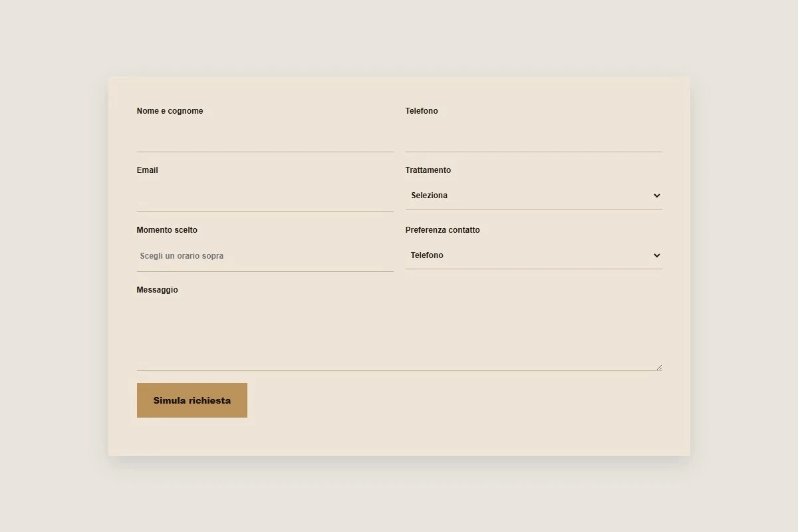Click the Messaggio label

click(157, 290)
